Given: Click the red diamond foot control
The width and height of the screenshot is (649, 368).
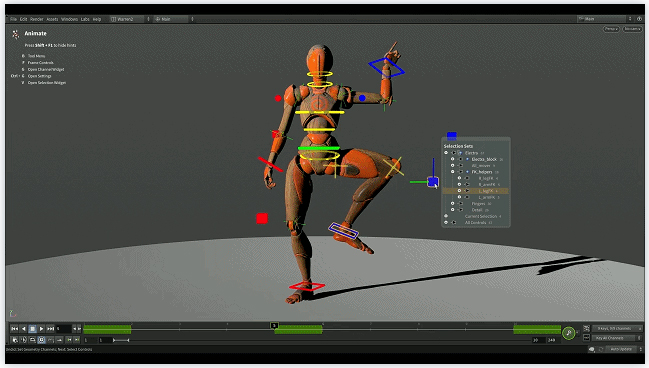Looking at the screenshot, I should click(307, 286).
